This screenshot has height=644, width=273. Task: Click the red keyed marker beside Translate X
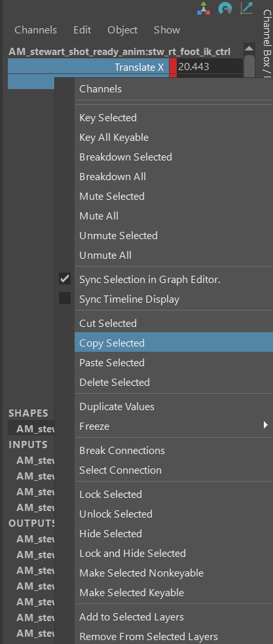click(173, 67)
